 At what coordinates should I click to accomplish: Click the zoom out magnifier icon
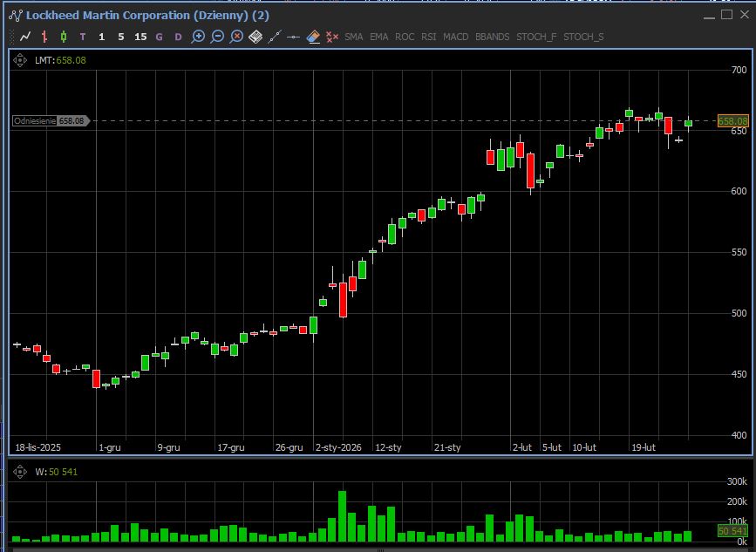point(217,37)
